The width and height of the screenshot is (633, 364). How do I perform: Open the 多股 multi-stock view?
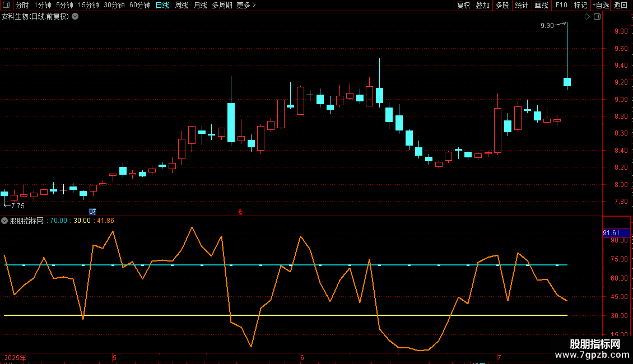coord(502,5)
